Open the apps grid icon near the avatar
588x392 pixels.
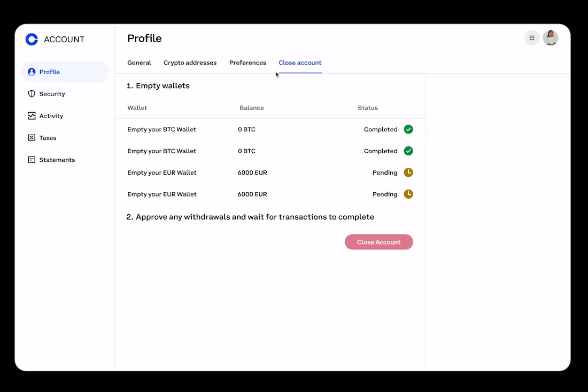click(x=532, y=37)
